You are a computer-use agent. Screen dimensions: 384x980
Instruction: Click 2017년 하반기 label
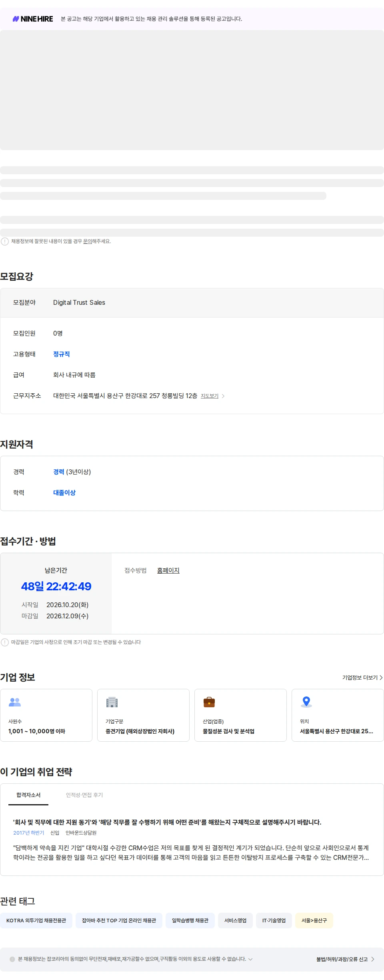[29, 833]
